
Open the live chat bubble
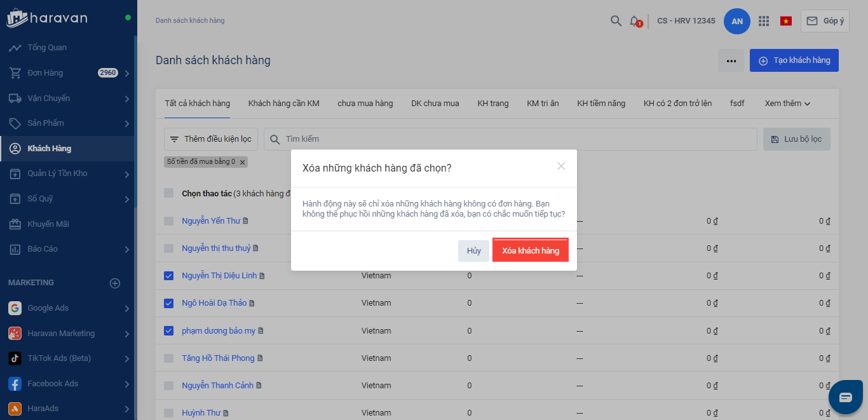pyautogui.click(x=845, y=398)
